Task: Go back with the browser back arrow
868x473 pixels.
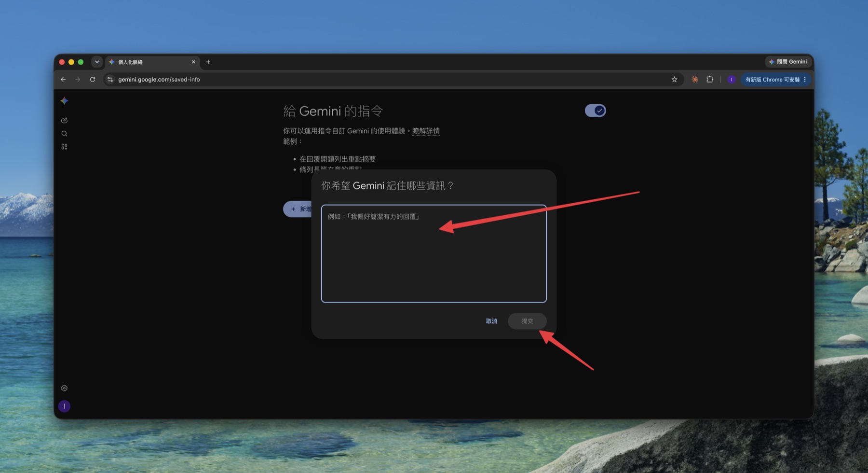Action: pyautogui.click(x=63, y=80)
